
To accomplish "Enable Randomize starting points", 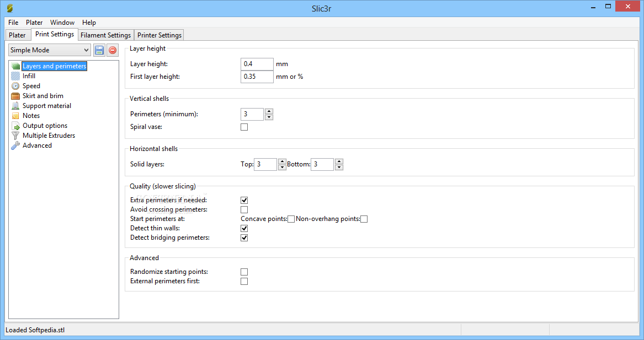I will coord(244,272).
